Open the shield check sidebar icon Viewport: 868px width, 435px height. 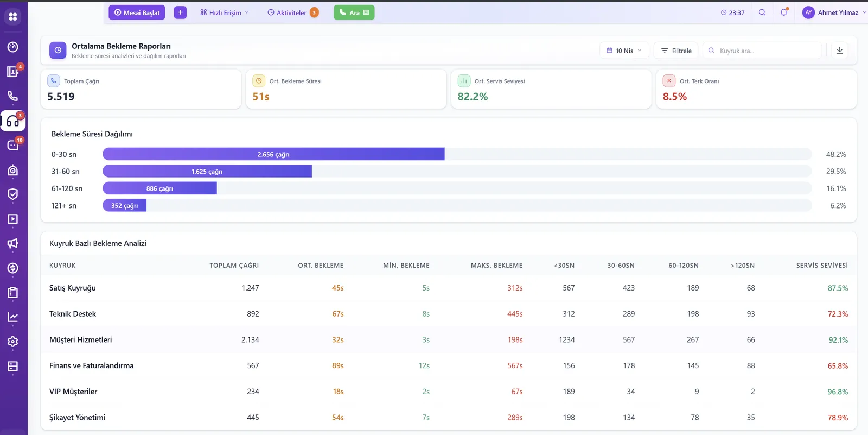click(13, 194)
